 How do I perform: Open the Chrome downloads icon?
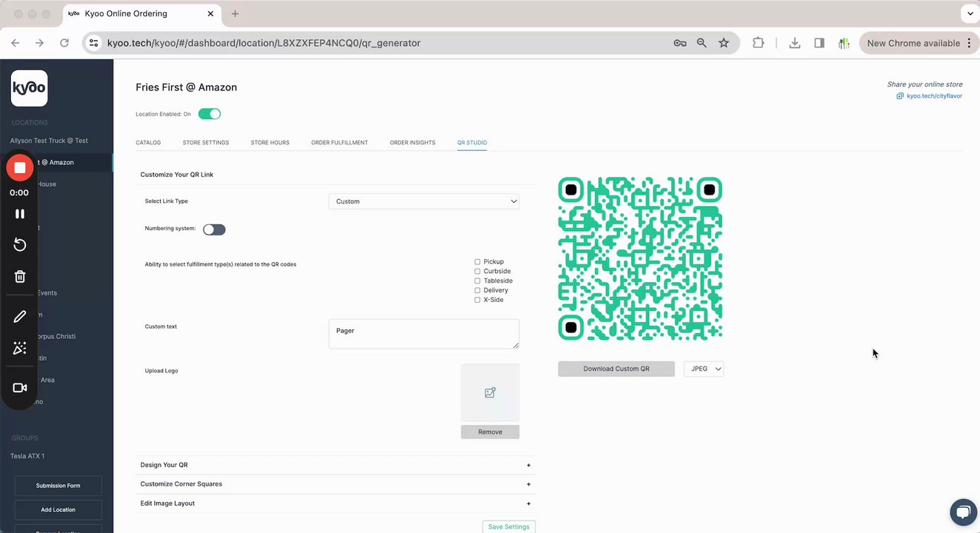795,43
